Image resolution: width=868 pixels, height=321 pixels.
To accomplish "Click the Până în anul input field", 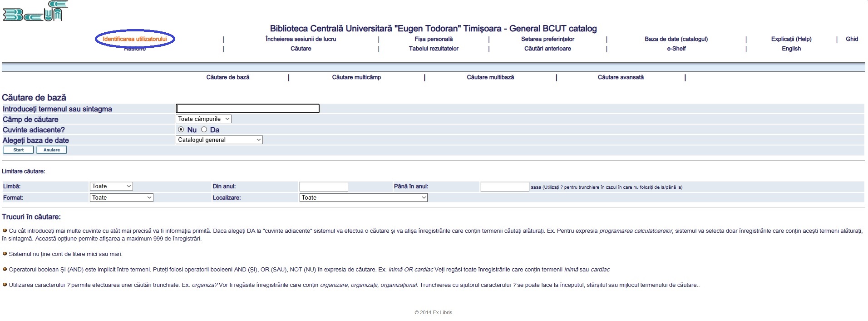I will (505, 187).
